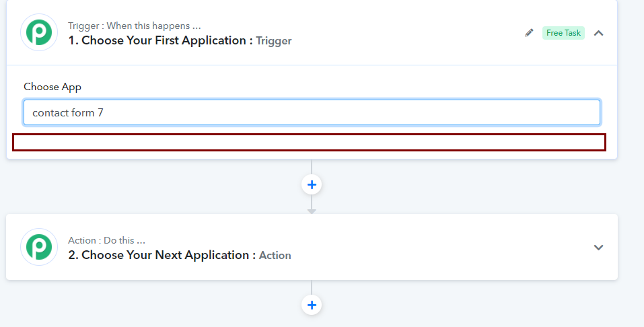644x327 pixels.
Task: Add a step using the plus between Trigger and Action
Action: (x=312, y=184)
